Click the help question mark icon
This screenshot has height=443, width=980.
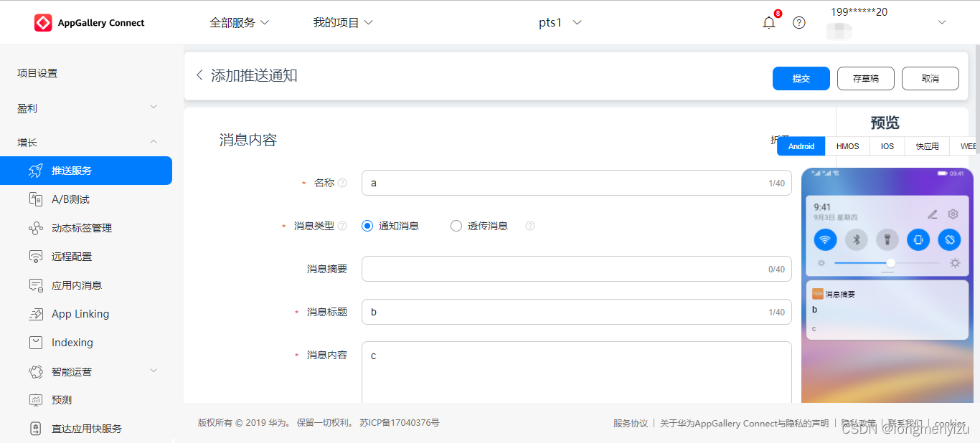point(798,22)
